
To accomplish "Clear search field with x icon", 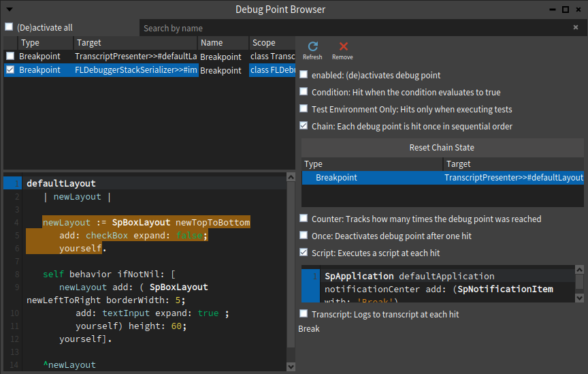I will tap(576, 27).
